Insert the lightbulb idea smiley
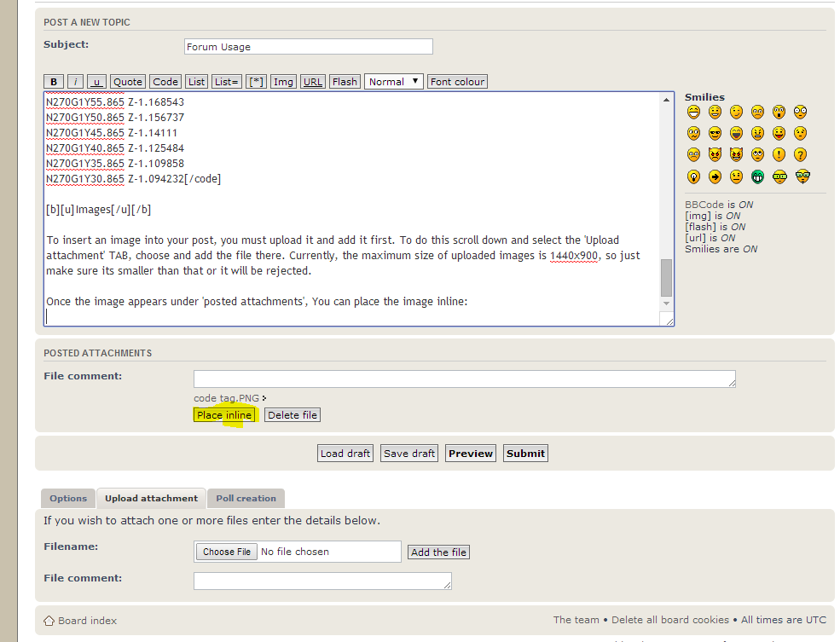This screenshot has height=642, width=840. pyautogui.click(x=693, y=176)
